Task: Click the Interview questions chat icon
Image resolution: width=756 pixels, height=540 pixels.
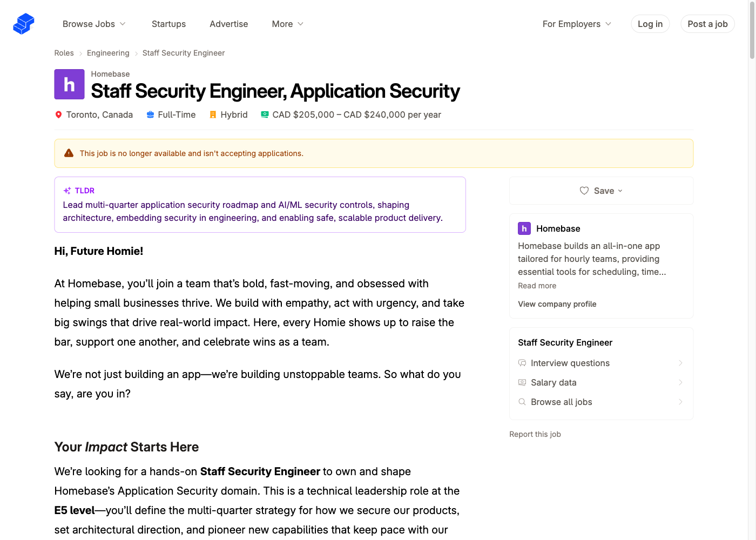Action: pyautogui.click(x=522, y=363)
